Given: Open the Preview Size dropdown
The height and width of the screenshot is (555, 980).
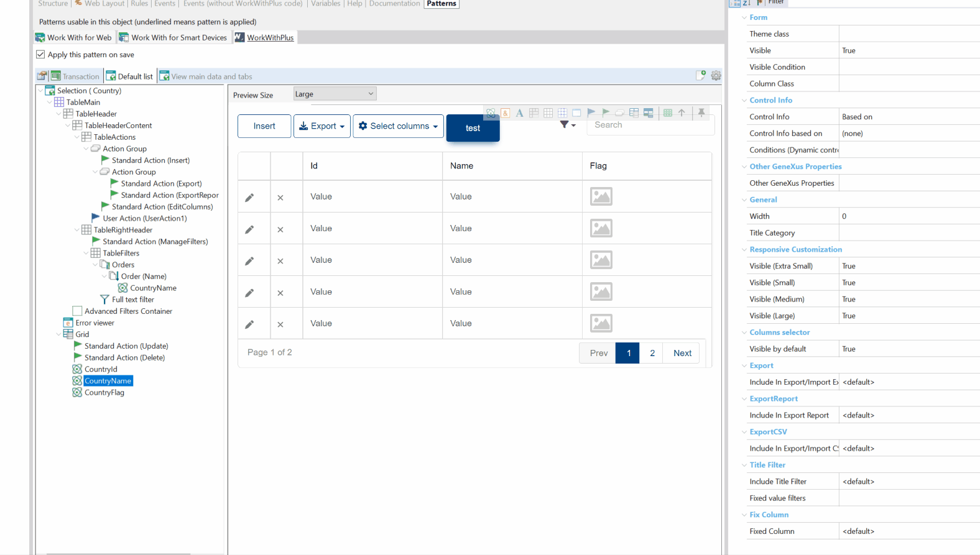Looking at the screenshot, I should 335,94.
